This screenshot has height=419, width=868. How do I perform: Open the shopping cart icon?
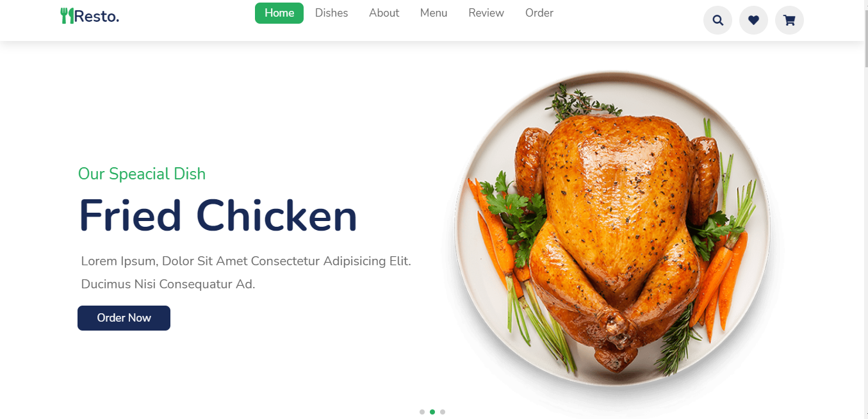click(x=789, y=21)
